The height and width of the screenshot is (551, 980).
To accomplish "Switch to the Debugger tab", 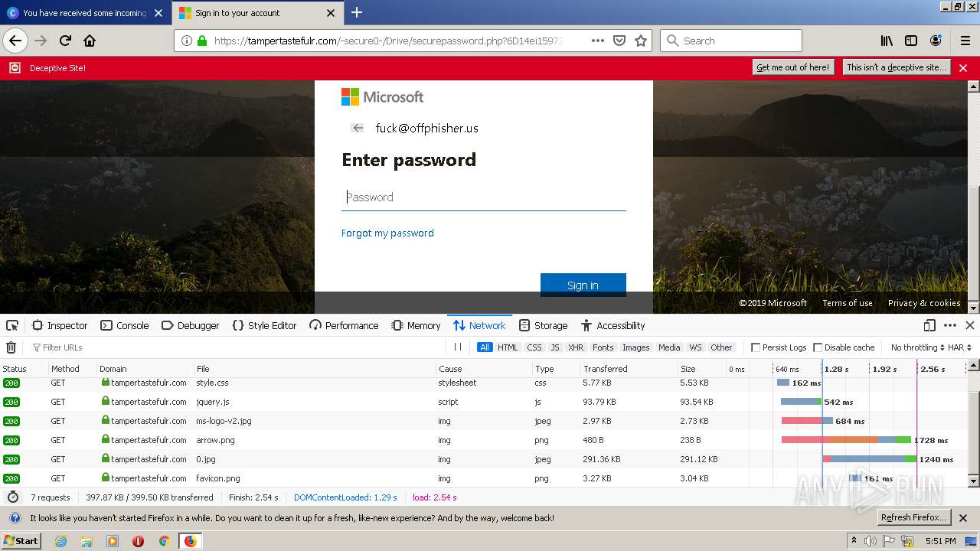I will [x=191, y=325].
